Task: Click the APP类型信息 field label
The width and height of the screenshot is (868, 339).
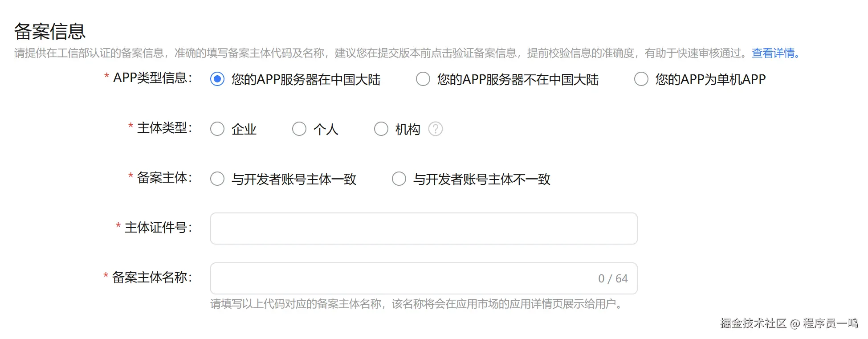Action: tap(152, 78)
